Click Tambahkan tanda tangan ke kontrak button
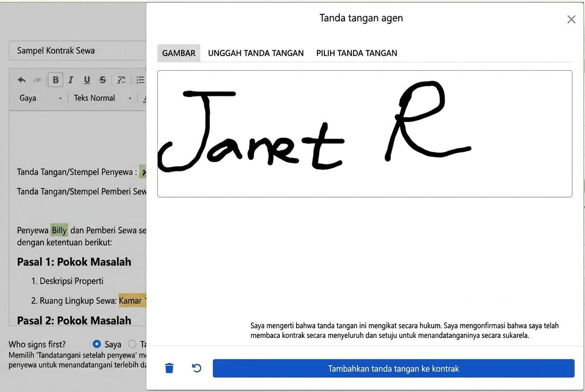Image resolution: width=585 pixels, height=392 pixels. [394, 368]
